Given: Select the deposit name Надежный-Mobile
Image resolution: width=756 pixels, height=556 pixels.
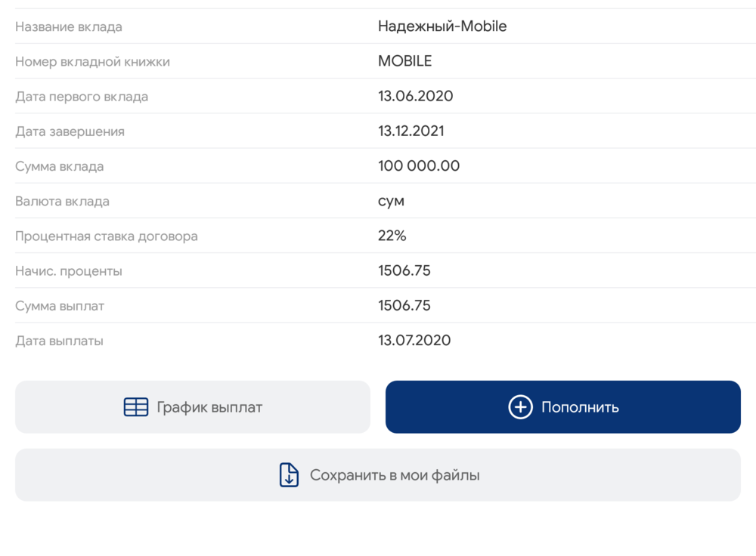Looking at the screenshot, I should (x=442, y=26).
